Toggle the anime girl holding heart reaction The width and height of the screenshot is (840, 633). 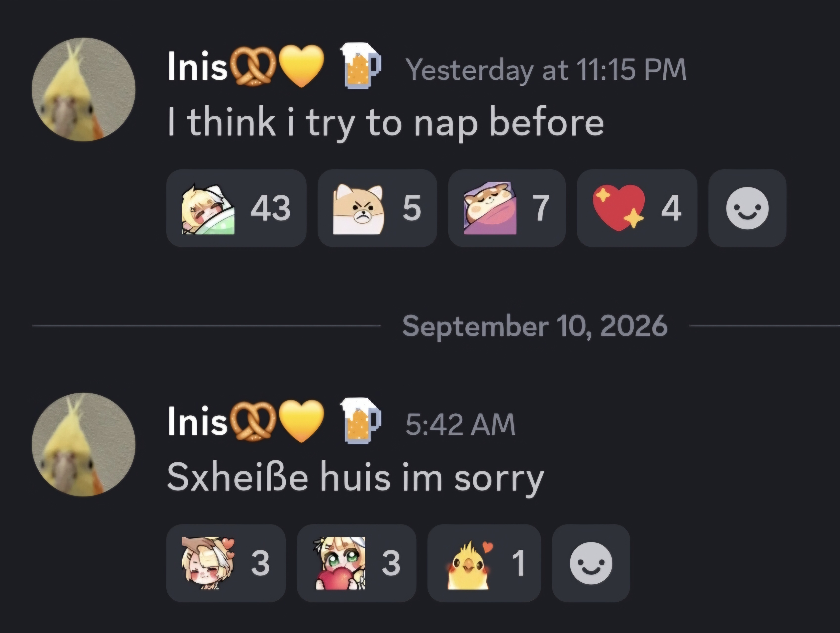356,563
